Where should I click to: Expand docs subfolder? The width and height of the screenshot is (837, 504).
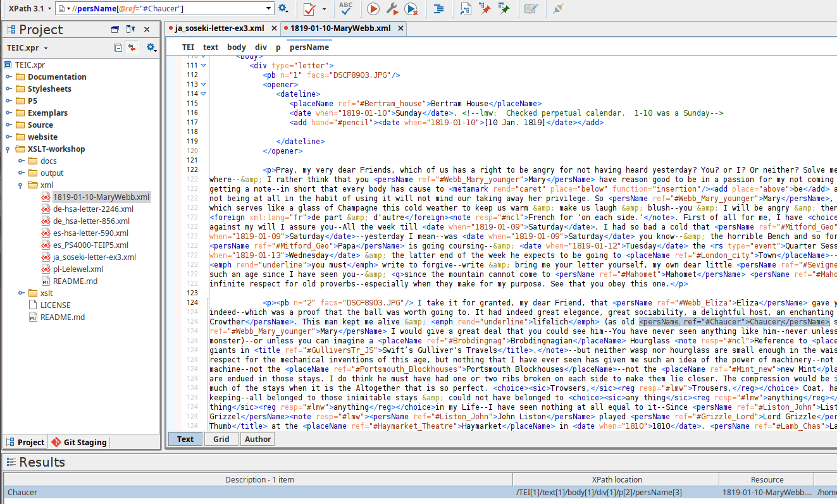click(22, 161)
